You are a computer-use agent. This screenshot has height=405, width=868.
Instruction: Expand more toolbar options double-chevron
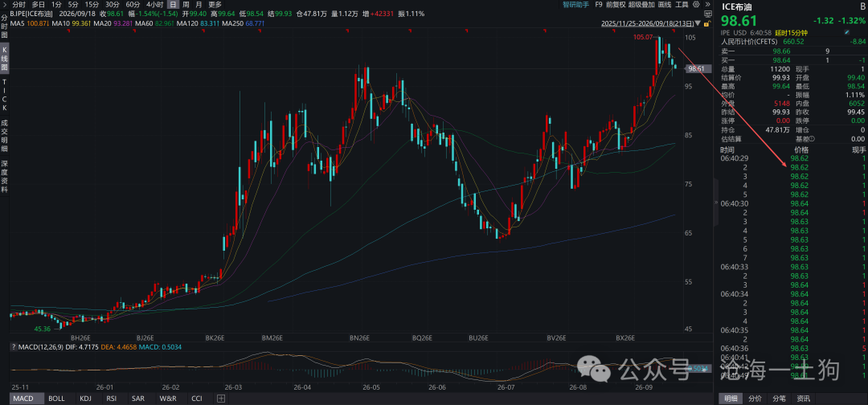707,5
